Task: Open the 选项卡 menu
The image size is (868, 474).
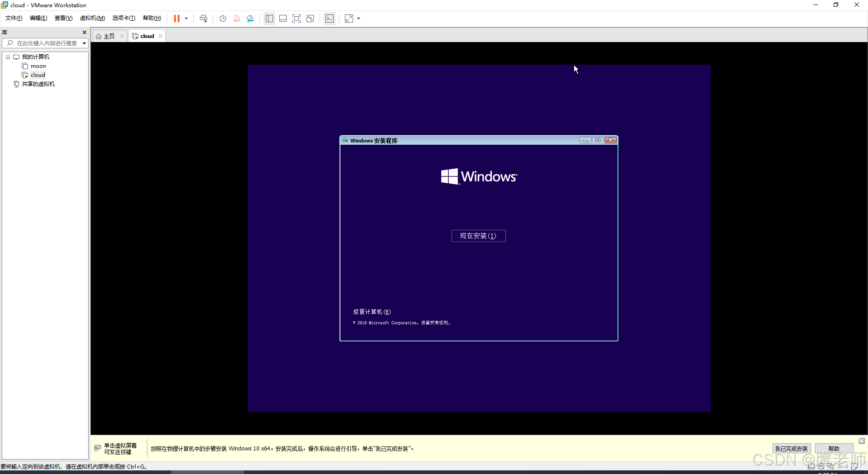Action: pos(124,18)
